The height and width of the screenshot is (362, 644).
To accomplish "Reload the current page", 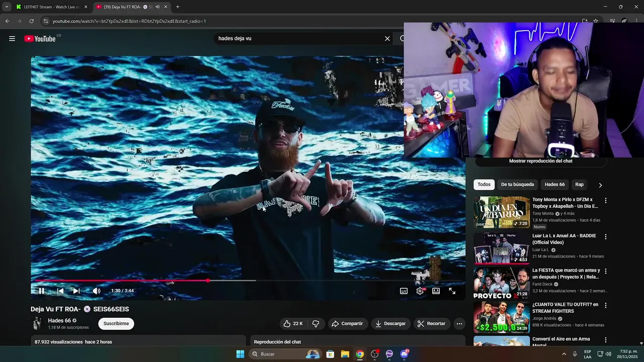I will click(31, 21).
